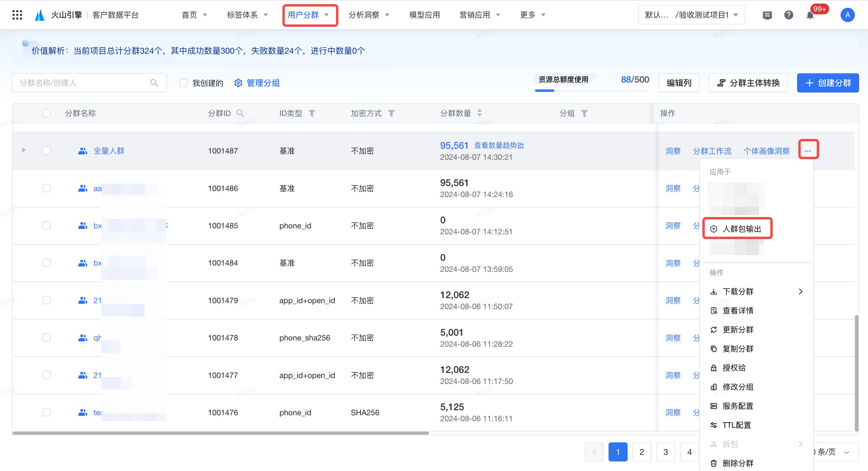The width and height of the screenshot is (868, 471).
Task: Toggle select-all checkbox in table header
Action: tap(46, 113)
